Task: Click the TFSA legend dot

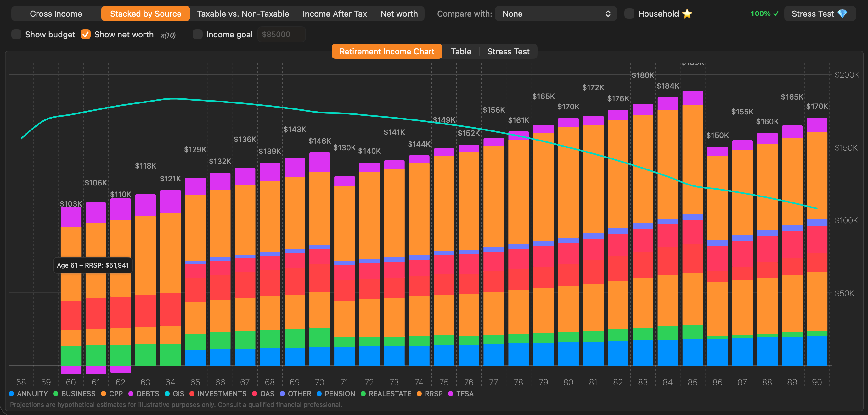Action: click(x=450, y=393)
